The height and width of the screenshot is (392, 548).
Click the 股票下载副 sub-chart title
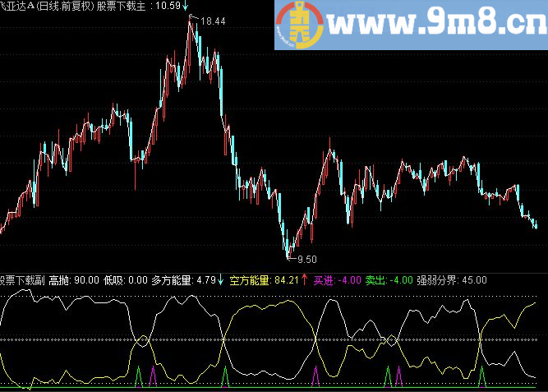tap(22, 280)
